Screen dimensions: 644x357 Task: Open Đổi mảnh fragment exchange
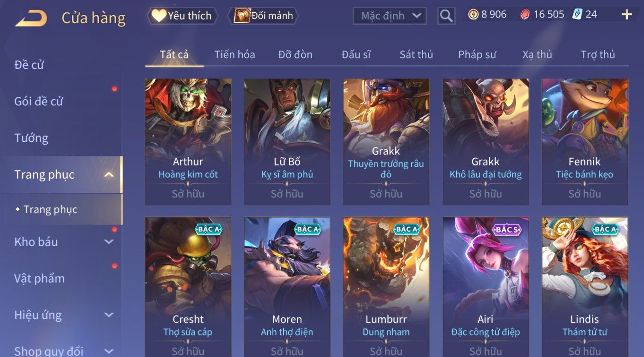tap(263, 16)
